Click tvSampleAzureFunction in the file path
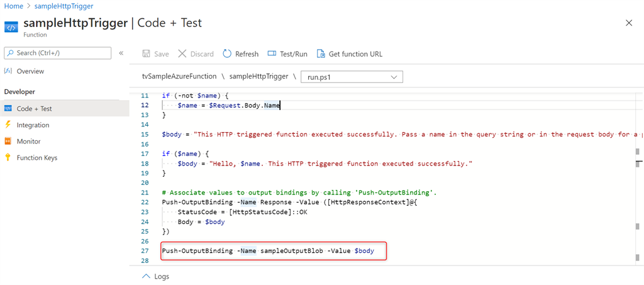This screenshot has width=644, height=285. click(x=179, y=76)
